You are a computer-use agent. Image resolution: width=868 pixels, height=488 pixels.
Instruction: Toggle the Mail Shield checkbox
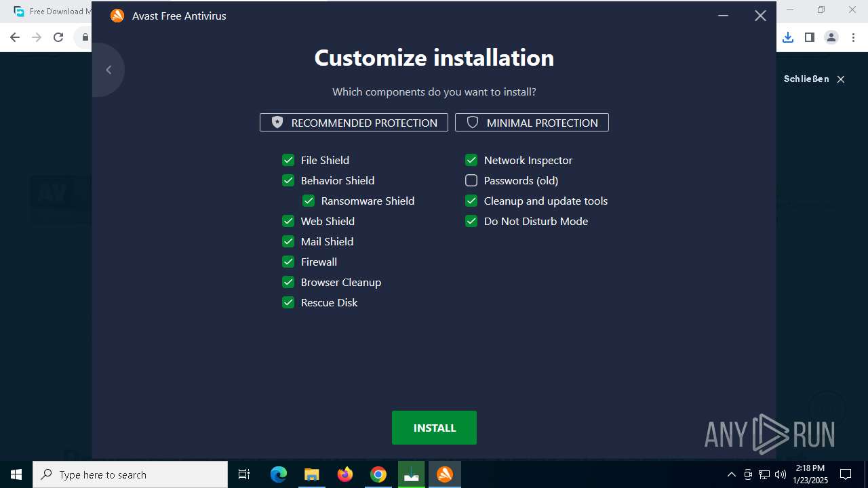coord(288,241)
